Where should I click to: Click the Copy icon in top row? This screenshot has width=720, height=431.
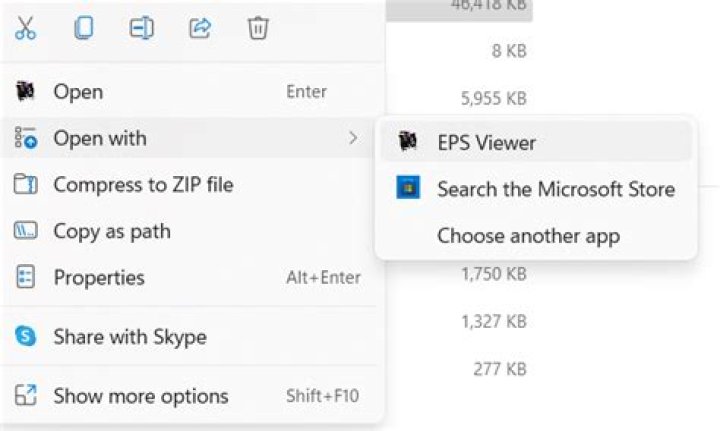pos(83,29)
